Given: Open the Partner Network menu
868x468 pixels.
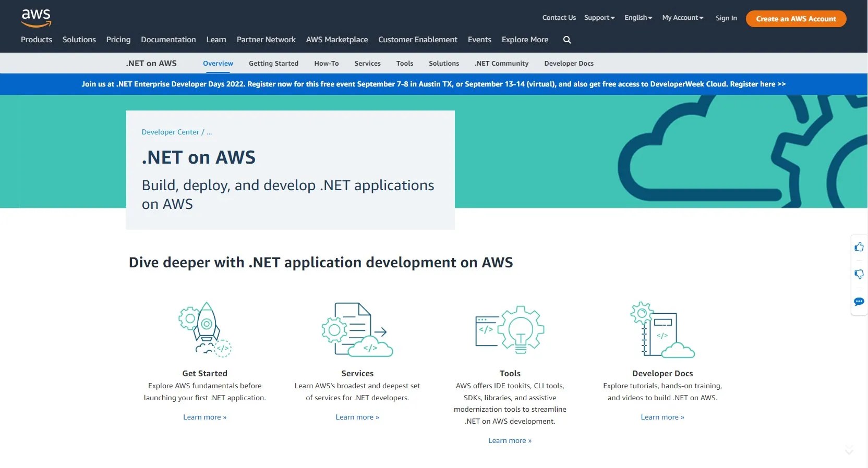Looking at the screenshot, I should point(266,40).
